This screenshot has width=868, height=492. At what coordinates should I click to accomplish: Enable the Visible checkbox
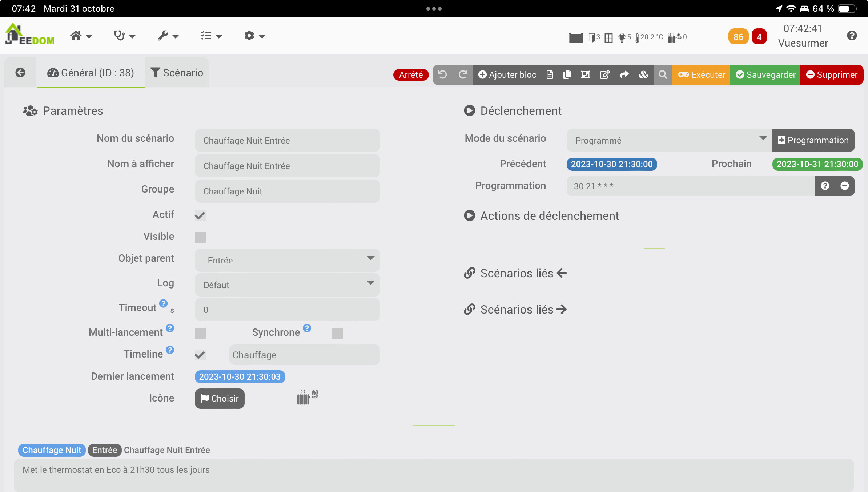tap(200, 237)
